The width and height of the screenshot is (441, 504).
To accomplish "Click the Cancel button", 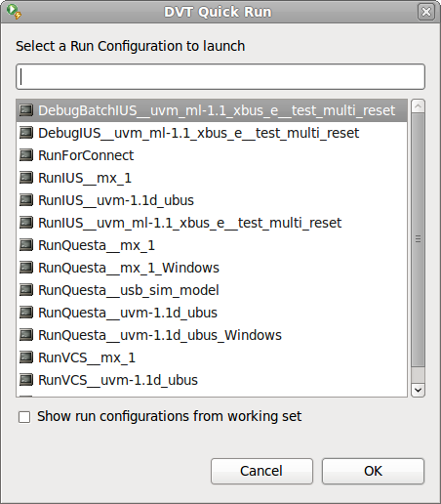I will [261, 471].
